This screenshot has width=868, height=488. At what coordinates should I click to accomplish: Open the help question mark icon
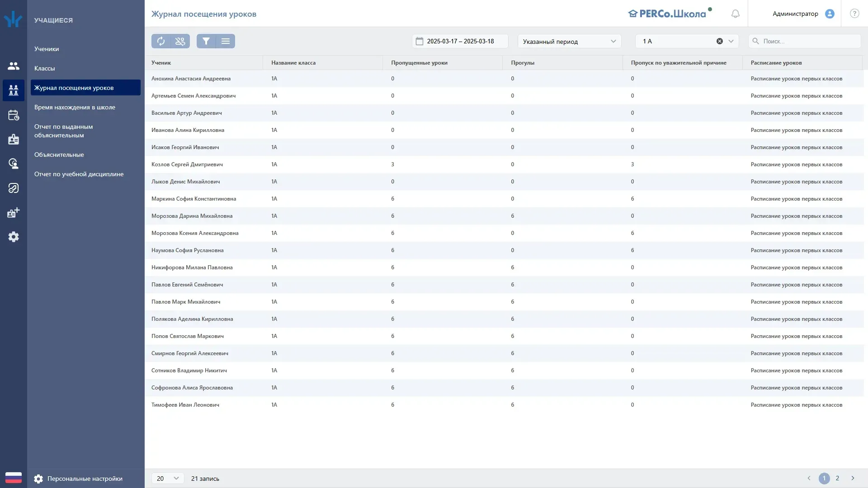pyautogui.click(x=854, y=14)
